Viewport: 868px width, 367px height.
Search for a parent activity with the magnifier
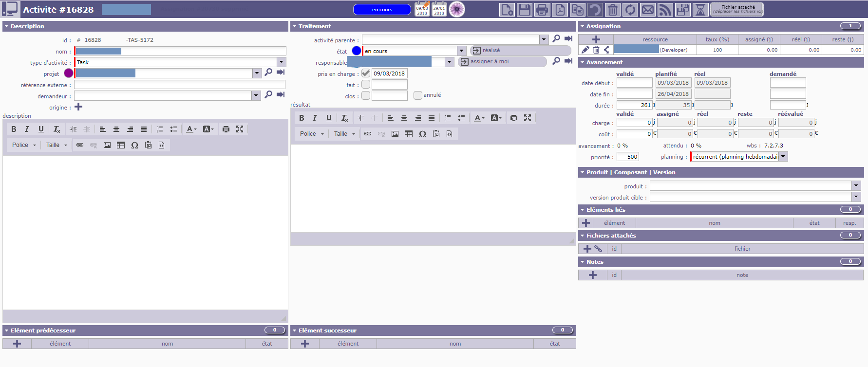(556, 39)
